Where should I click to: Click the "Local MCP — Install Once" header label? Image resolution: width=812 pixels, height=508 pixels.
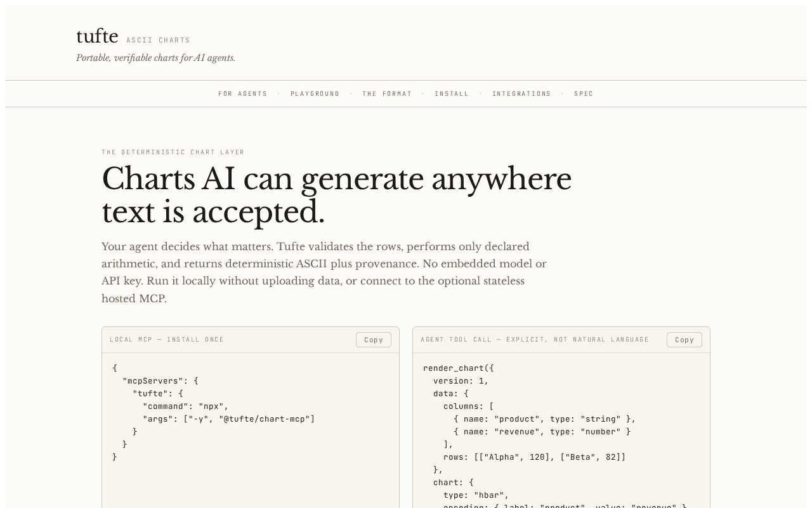167,340
